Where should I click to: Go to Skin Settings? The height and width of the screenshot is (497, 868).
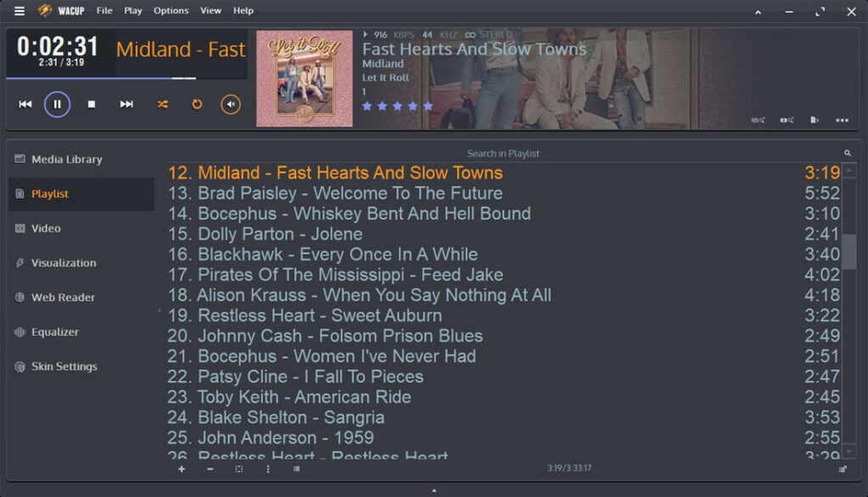(64, 367)
